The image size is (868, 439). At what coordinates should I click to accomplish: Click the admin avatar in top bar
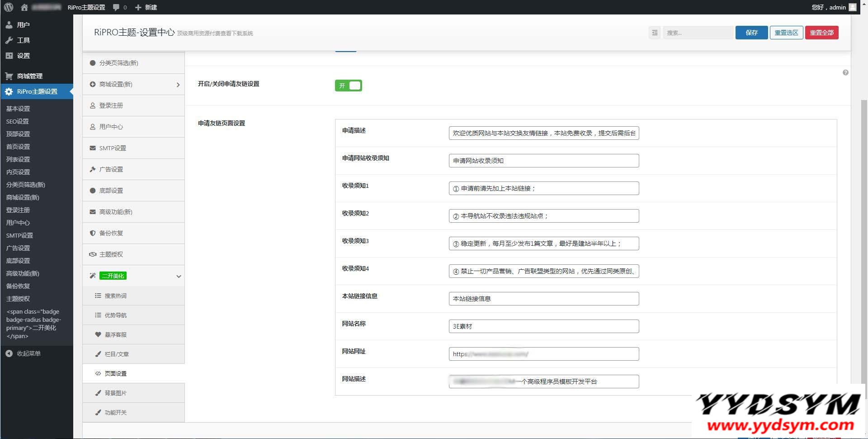click(x=853, y=7)
